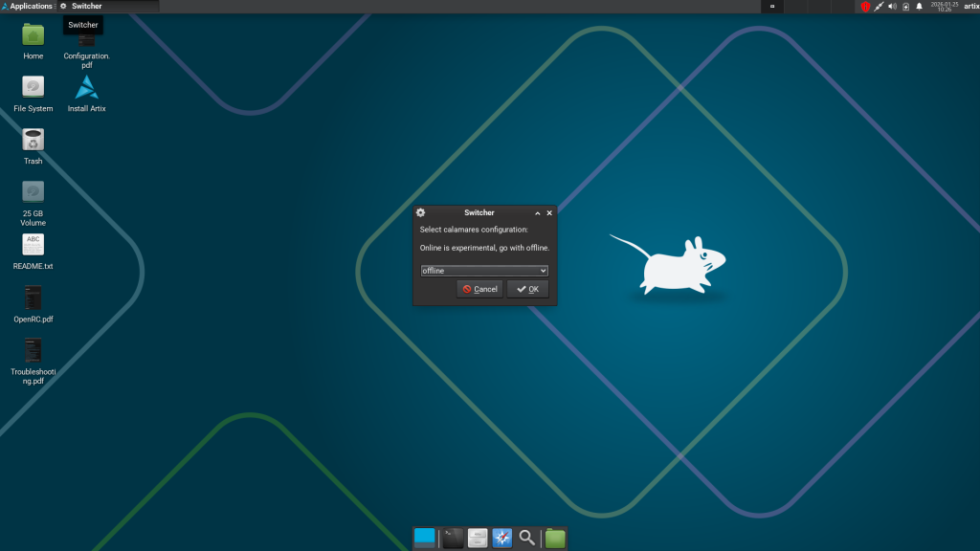Screen dimensions: 980x551
Task: Roll up the Switcher window with the chevron
Action: point(538,213)
